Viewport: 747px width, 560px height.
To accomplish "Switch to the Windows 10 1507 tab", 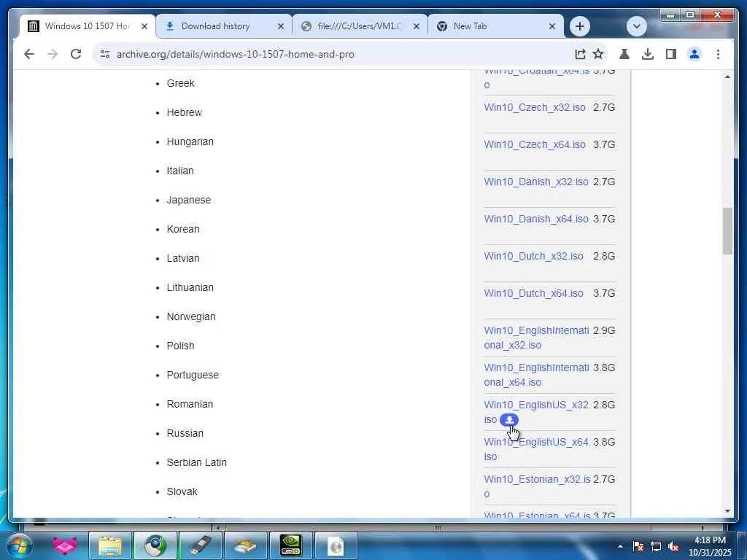I will coord(88,26).
